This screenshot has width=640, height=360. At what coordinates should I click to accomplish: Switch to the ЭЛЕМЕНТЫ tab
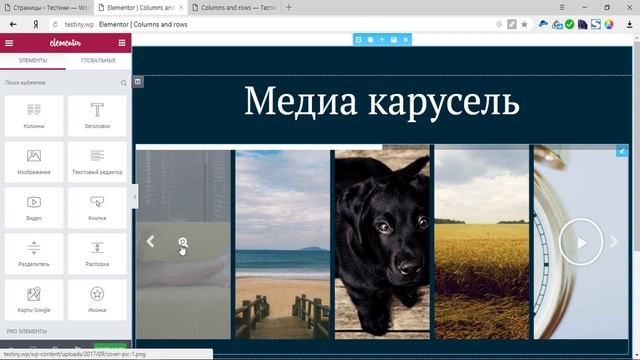pyautogui.click(x=33, y=60)
